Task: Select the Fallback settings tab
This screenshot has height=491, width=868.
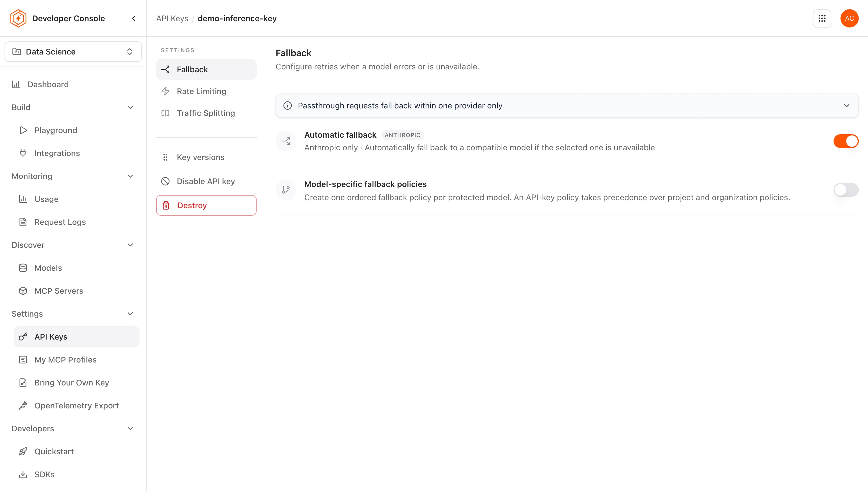Action: (x=206, y=69)
